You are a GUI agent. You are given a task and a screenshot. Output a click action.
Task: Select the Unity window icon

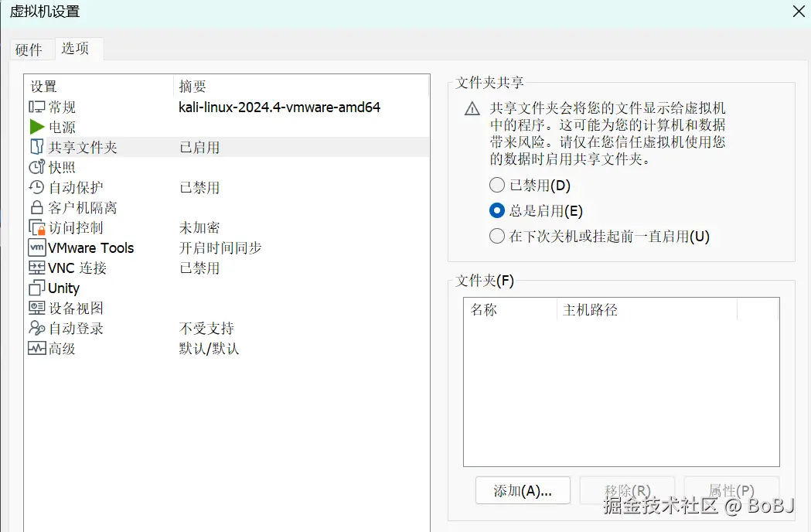pos(36,287)
